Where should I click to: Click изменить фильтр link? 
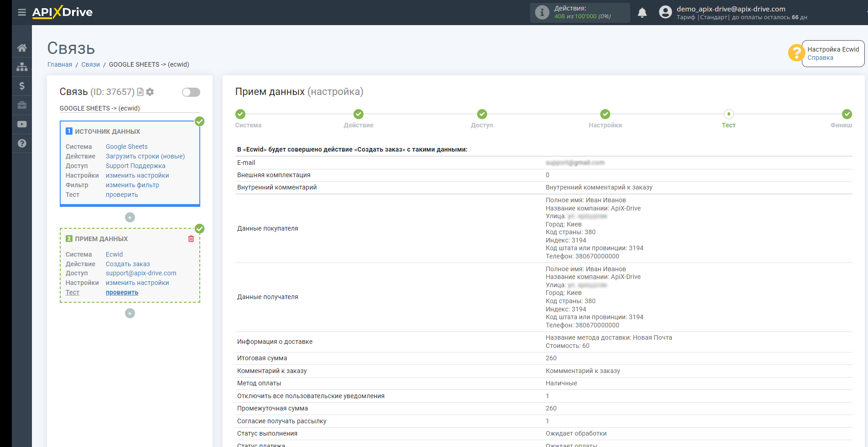point(132,185)
